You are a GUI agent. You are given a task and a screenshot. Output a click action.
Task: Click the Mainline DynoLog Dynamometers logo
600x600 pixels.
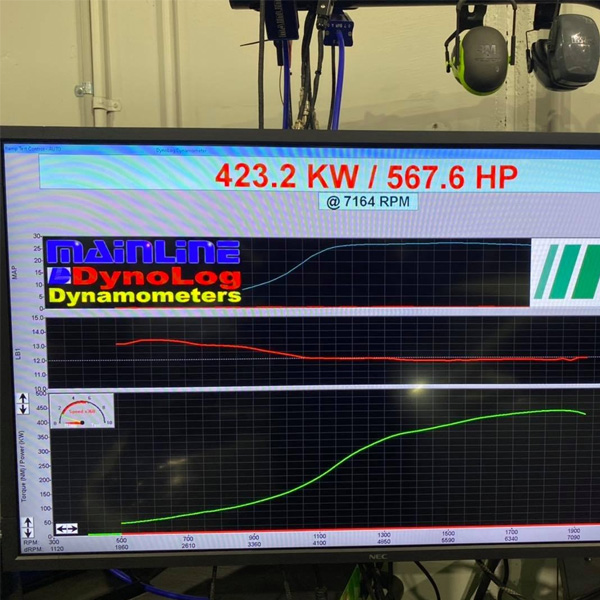[x=144, y=271]
